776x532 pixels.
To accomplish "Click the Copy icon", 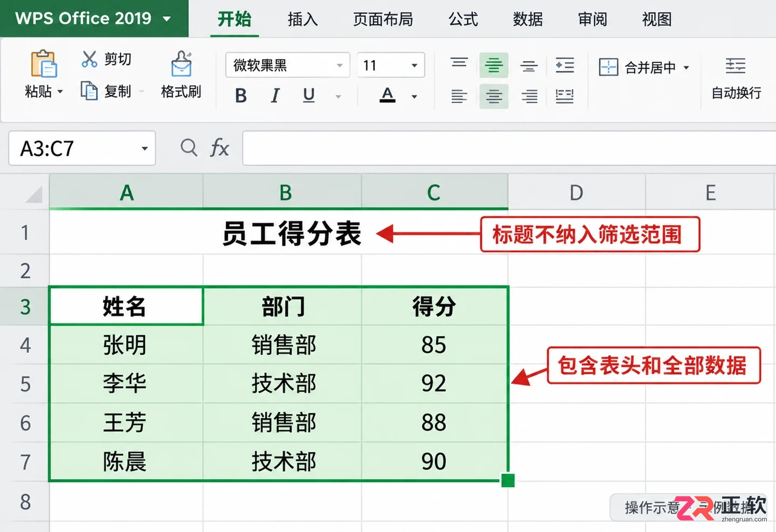I will (x=89, y=91).
